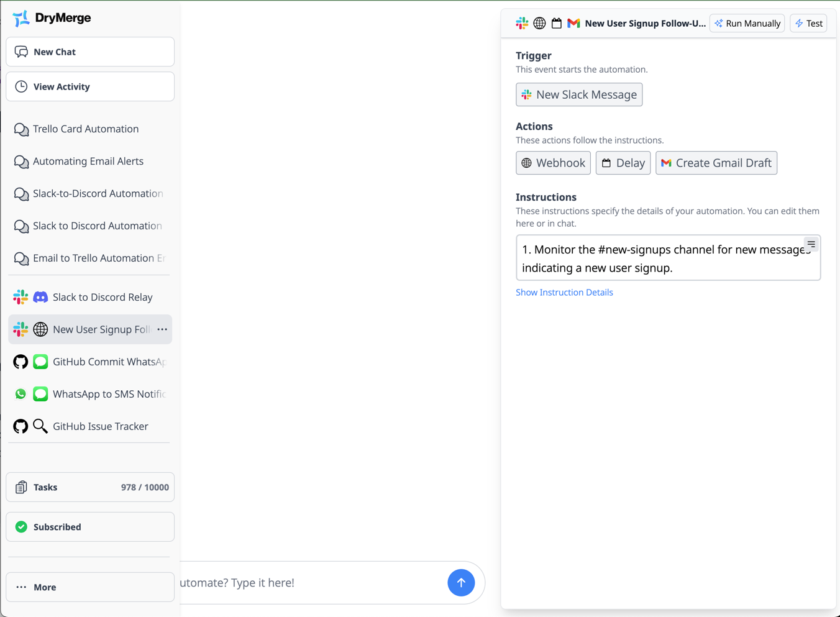The height and width of the screenshot is (617, 840).
Task: Open View Activity
Action: click(90, 86)
